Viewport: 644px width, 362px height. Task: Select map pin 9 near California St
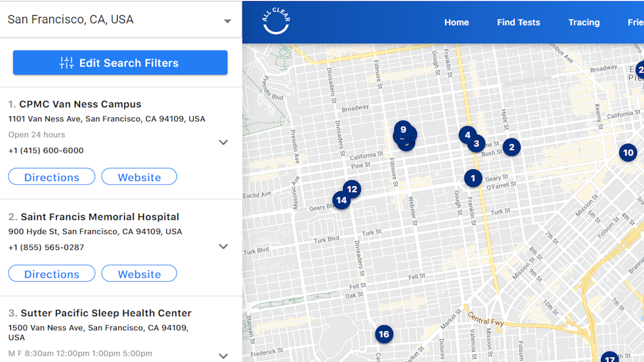tap(403, 130)
